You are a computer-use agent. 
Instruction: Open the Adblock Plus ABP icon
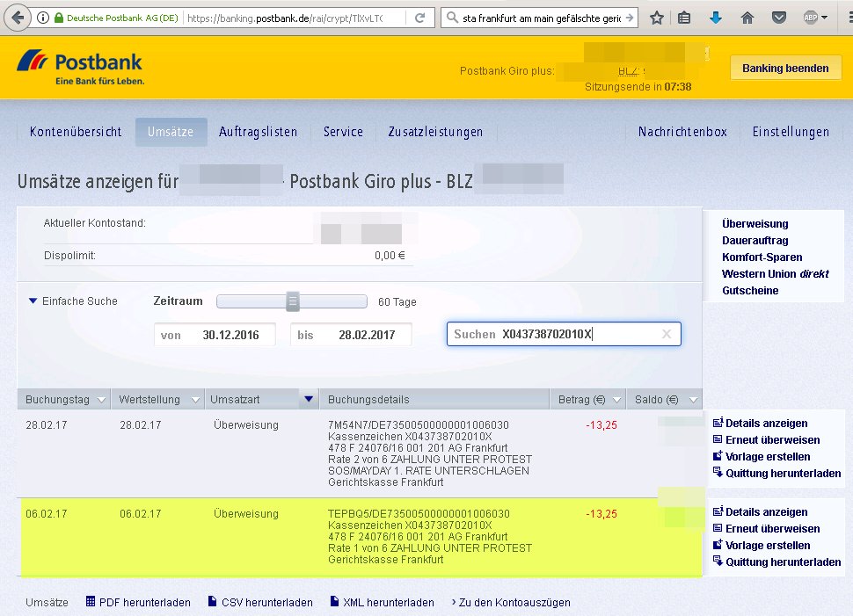pyautogui.click(x=811, y=18)
